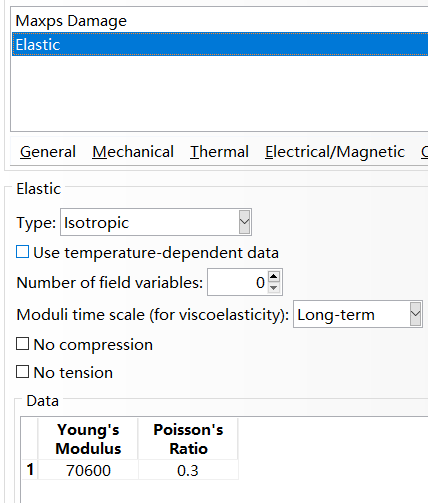Click Poisson's Ratio cell 0.3
Screen dimensions: 428x503
188,470
